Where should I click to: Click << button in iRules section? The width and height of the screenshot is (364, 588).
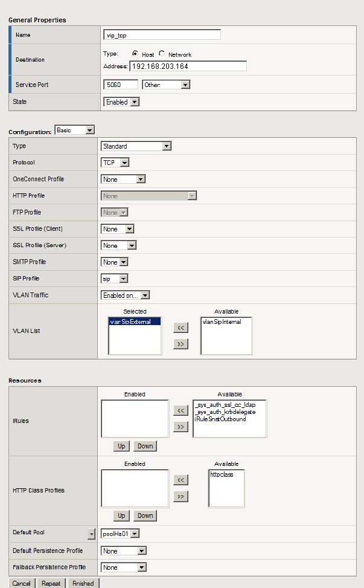[x=180, y=411]
